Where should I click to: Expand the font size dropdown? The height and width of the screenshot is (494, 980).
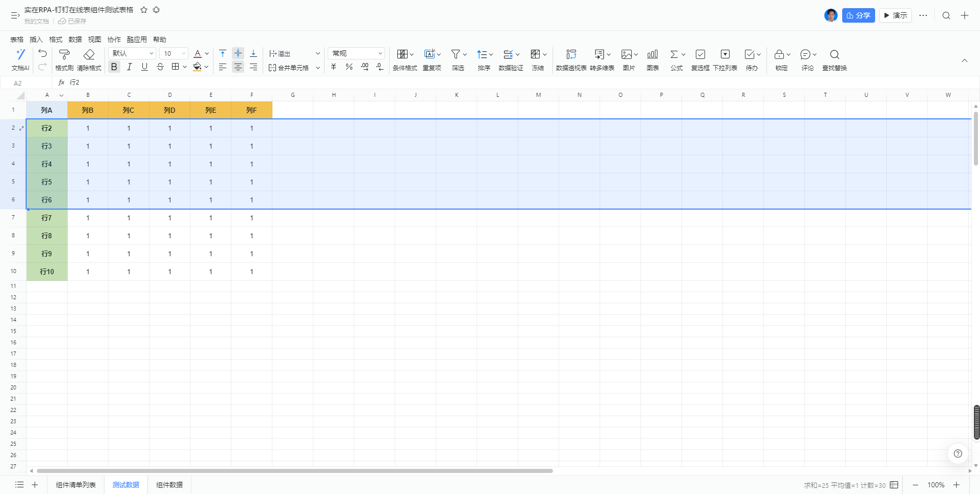click(x=184, y=53)
